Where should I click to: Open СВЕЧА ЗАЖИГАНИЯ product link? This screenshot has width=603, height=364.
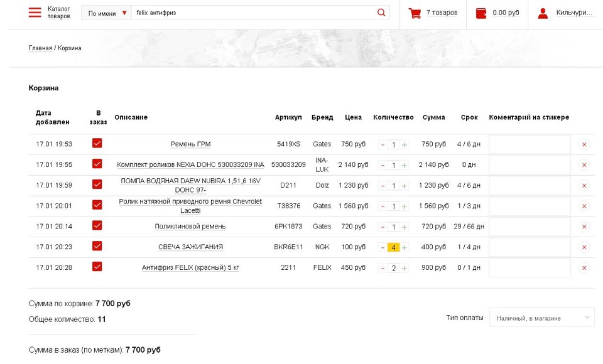[190, 247]
